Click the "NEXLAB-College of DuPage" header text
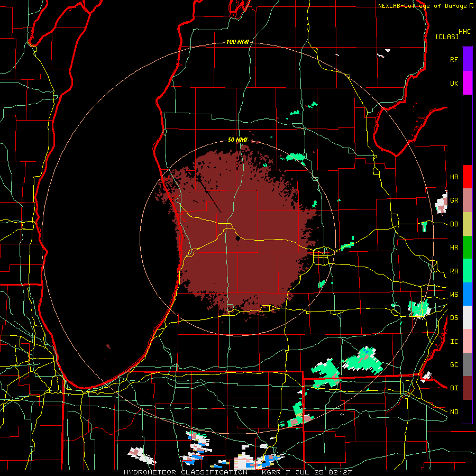Image resolution: width=476 pixels, height=476 pixels. pos(422,6)
